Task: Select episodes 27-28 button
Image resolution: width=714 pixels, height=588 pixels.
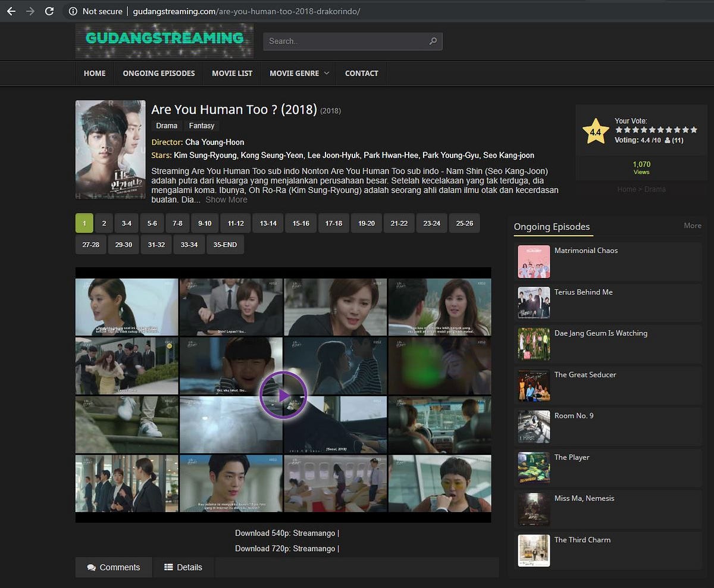Action: point(91,245)
